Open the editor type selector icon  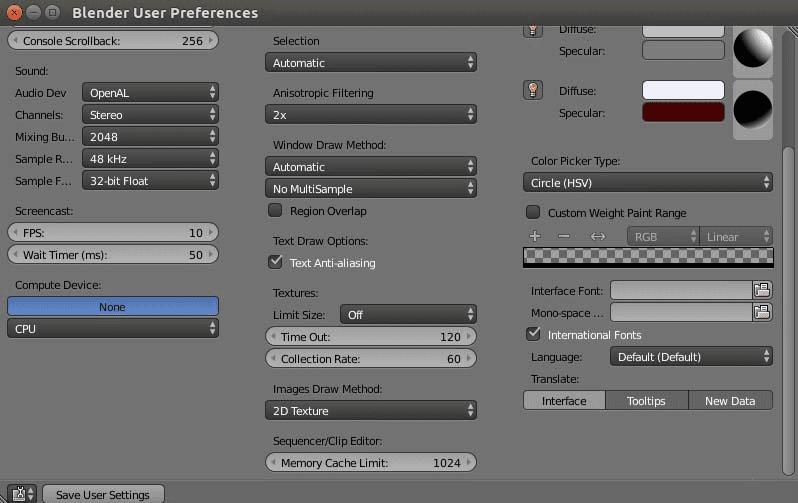(x=21, y=494)
